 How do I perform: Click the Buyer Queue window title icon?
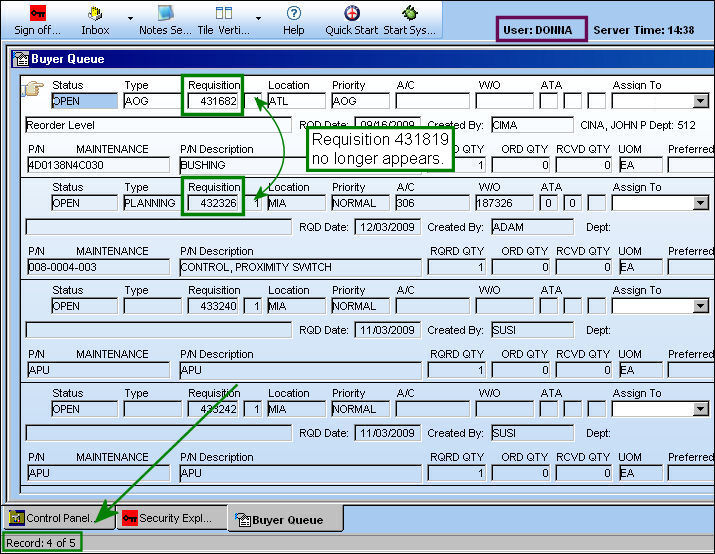coord(21,59)
